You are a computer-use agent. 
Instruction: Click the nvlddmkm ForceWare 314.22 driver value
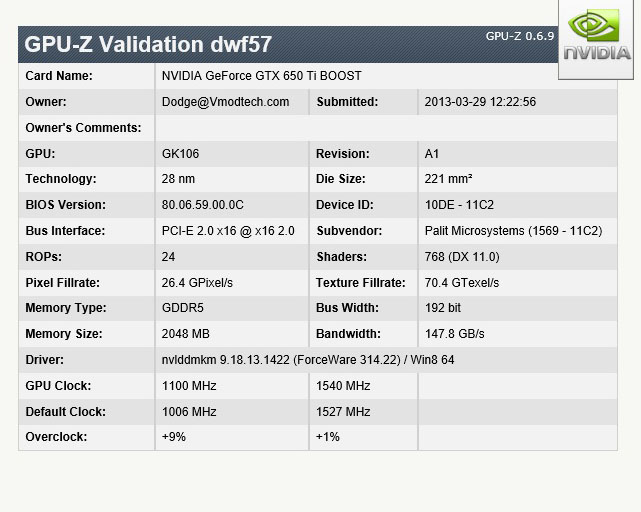(308, 360)
